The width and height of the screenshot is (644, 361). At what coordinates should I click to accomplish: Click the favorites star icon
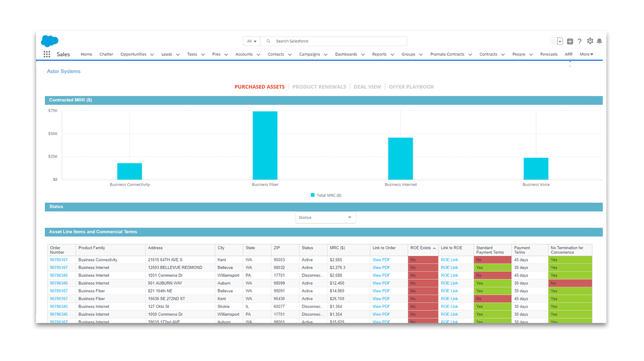click(x=553, y=41)
